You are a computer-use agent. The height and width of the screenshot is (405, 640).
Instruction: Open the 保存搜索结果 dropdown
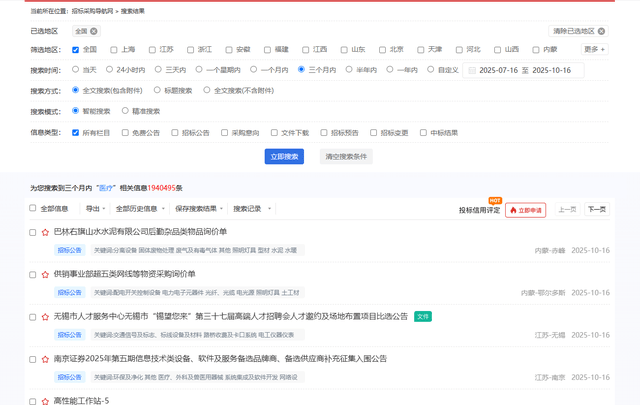pyautogui.click(x=198, y=209)
